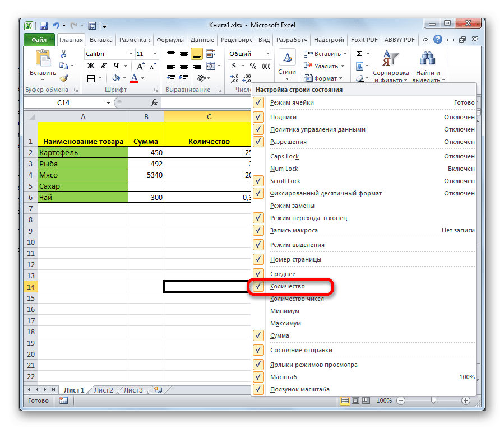The height and width of the screenshot is (429, 504).
Task: Open the cell borders tool
Action: coord(91,78)
